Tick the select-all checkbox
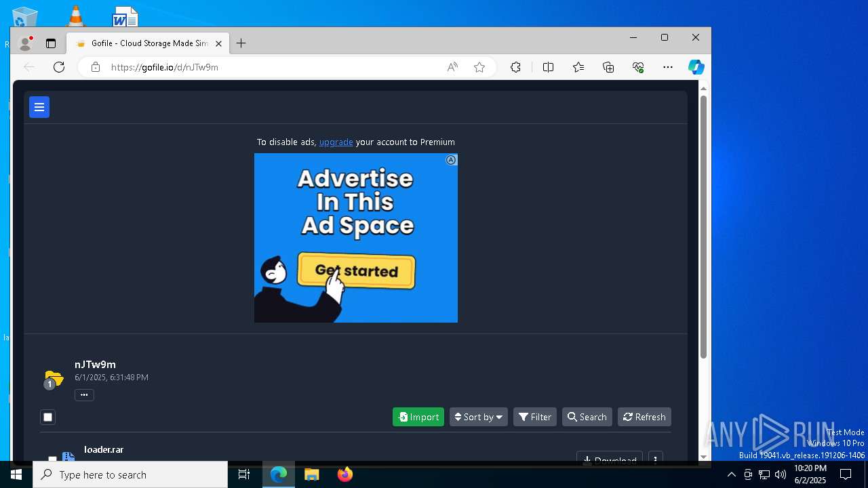The width and height of the screenshot is (868, 488). pyautogui.click(x=47, y=417)
